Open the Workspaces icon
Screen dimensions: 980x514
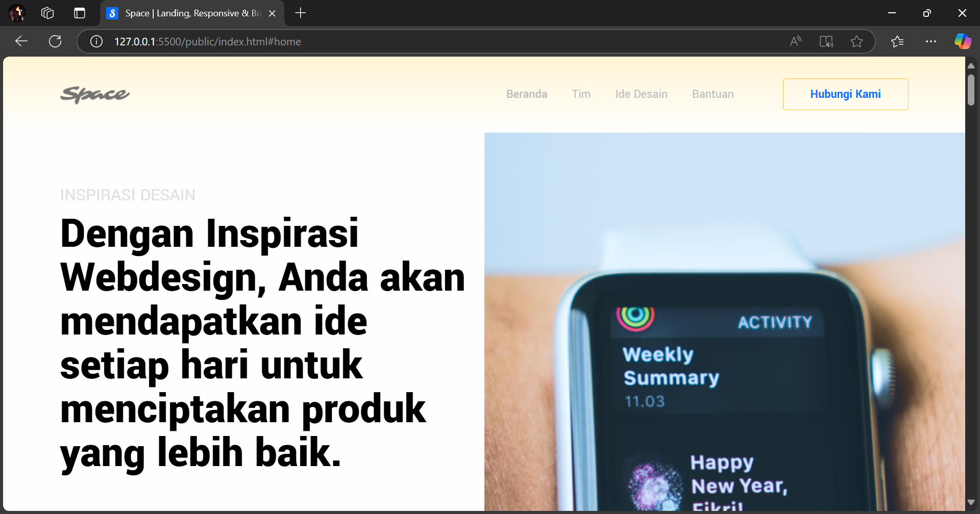click(x=47, y=13)
